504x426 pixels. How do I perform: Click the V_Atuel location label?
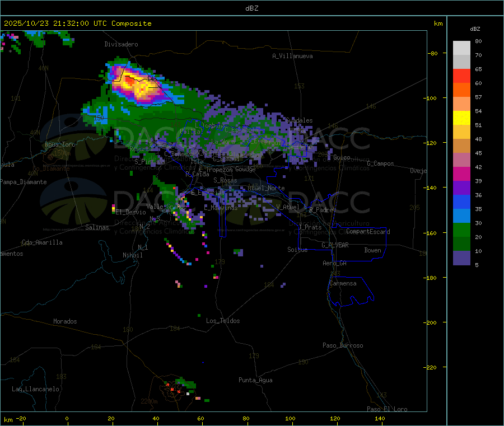pyautogui.click(x=288, y=207)
